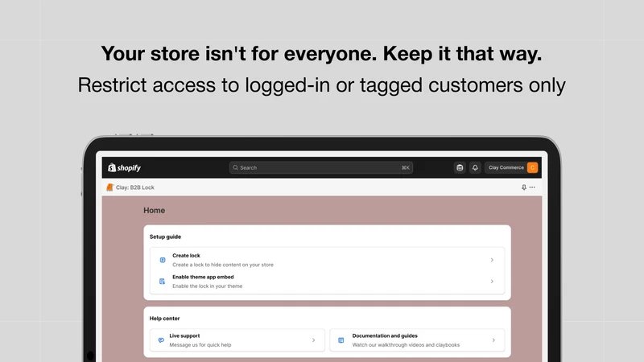Open Clay Commerce account menu
The width and height of the screenshot is (644, 362).
511,167
